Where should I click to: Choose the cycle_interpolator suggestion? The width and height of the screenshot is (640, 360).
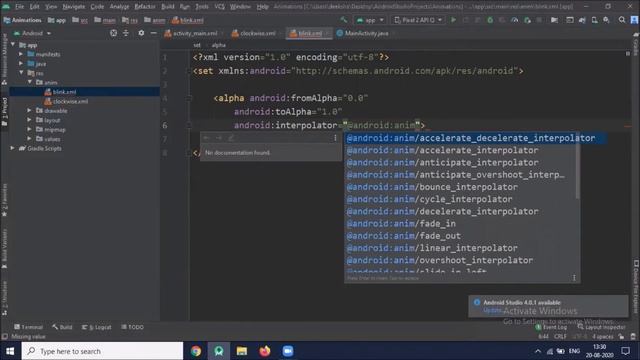click(x=460, y=199)
